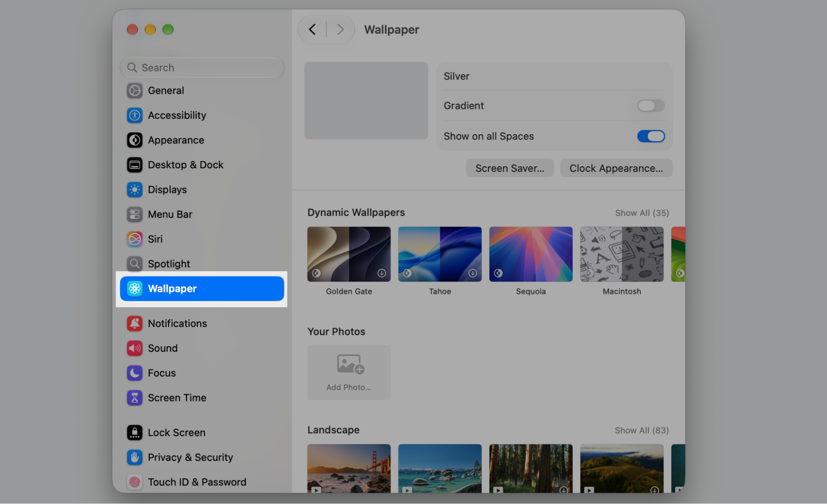Click the dynamic appearance icon on Sequoia
The image size is (827, 504).
pos(498,273)
